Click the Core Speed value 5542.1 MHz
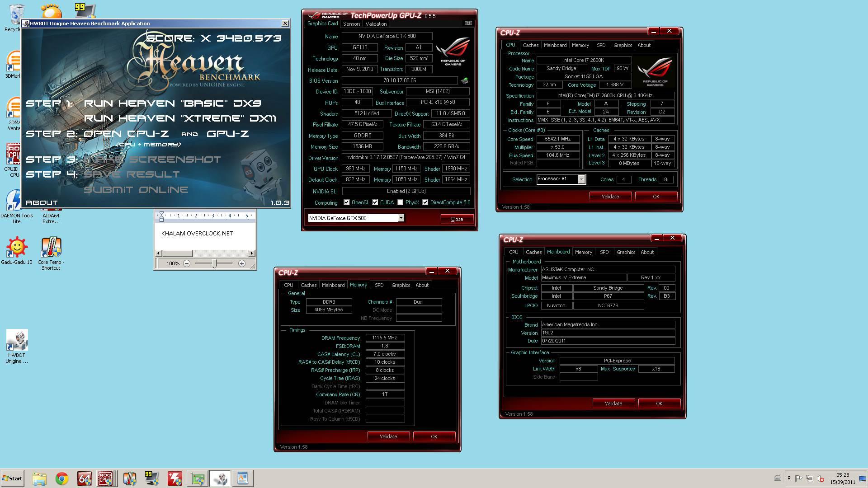Image resolution: width=868 pixels, height=488 pixels. (x=558, y=139)
